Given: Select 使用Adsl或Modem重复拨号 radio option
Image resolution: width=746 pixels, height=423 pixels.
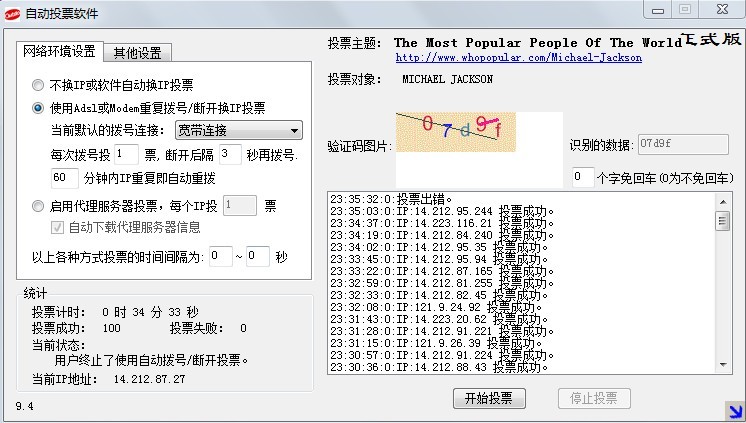Looking at the screenshot, I should (39, 108).
